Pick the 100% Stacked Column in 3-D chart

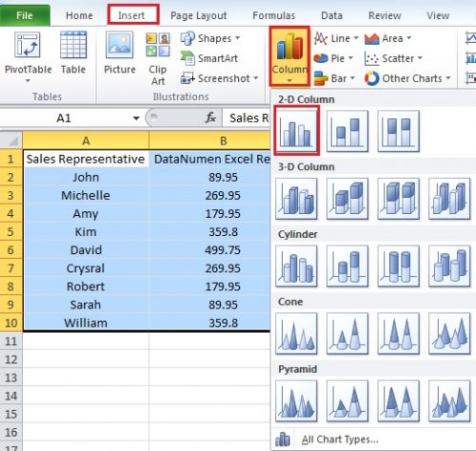pos(398,199)
